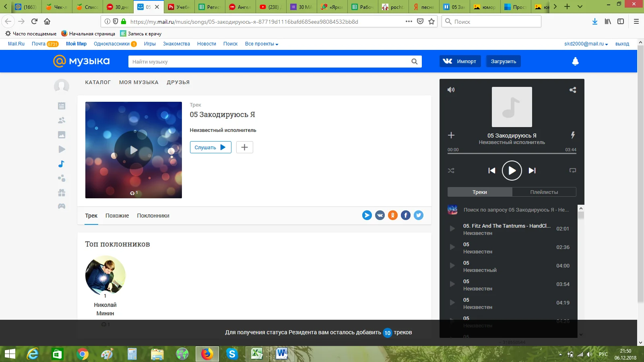Share track to Odnoklassniki icon

(x=393, y=215)
